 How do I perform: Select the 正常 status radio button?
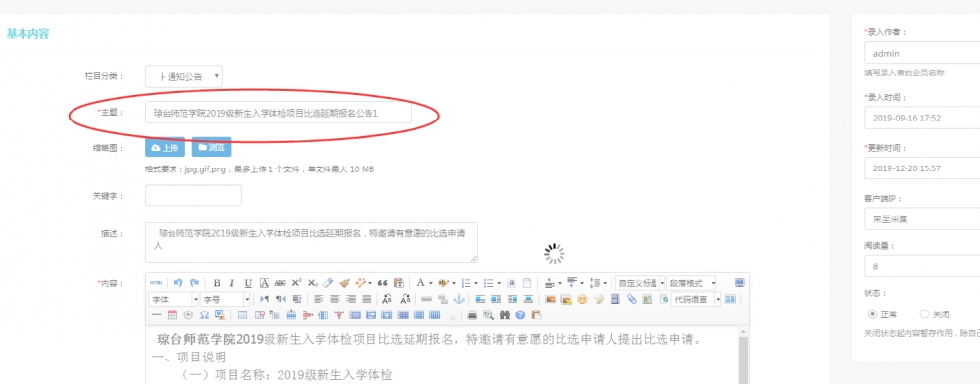pos(873,314)
